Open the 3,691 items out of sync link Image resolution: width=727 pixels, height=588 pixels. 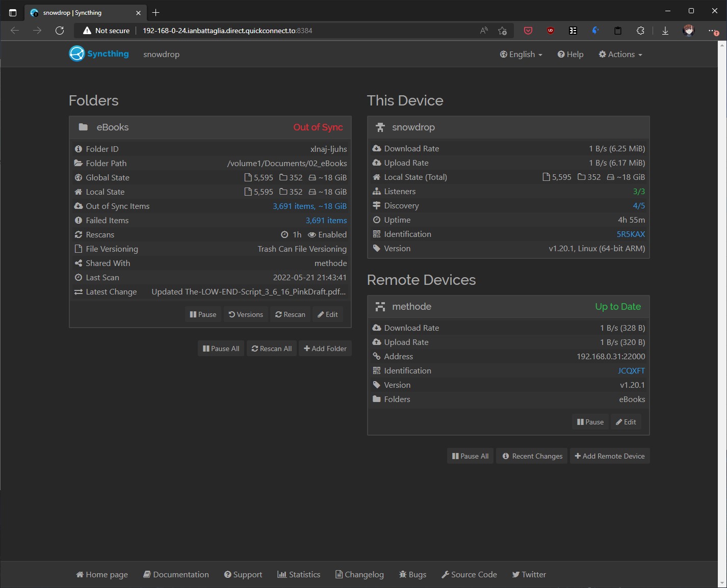pos(309,206)
